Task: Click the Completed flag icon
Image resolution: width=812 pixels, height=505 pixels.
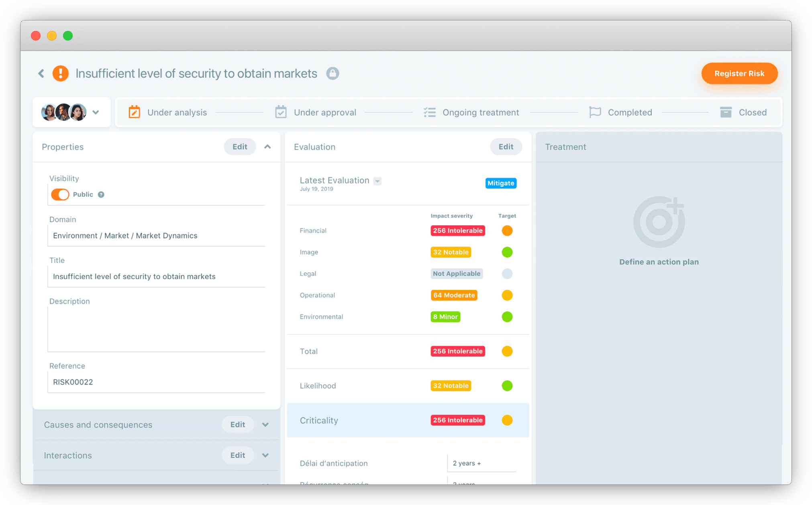Action: (595, 112)
